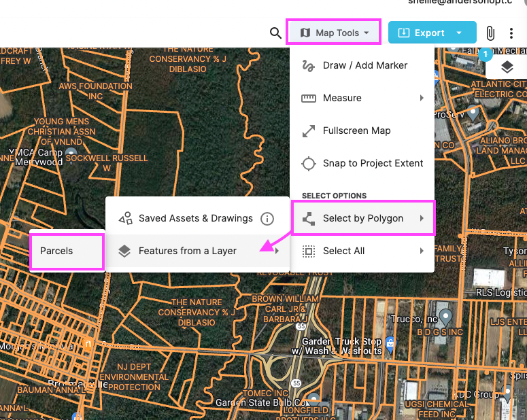Expand the Select by Polygon submenu arrow
Screen dimensions: 527x420
point(422,218)
